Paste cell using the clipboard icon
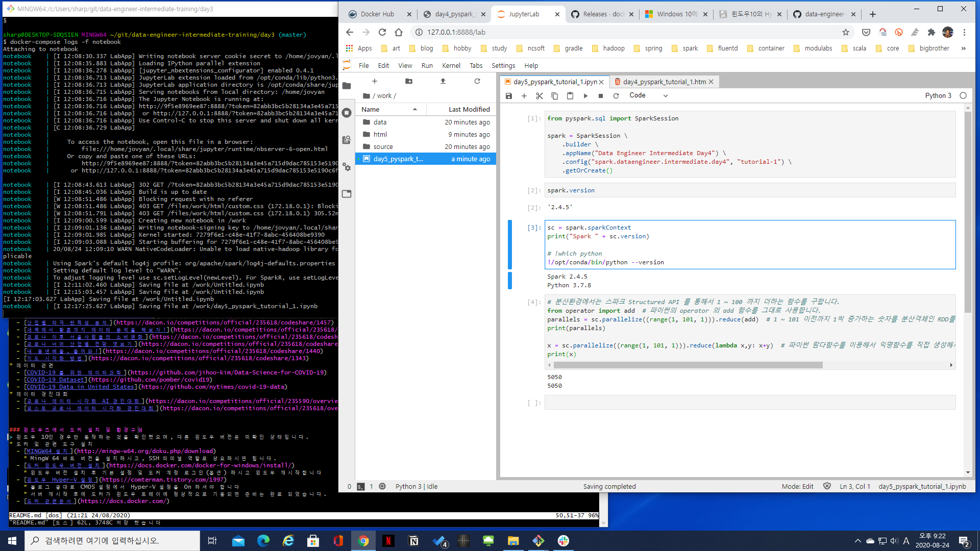 (x=570, y=96)
